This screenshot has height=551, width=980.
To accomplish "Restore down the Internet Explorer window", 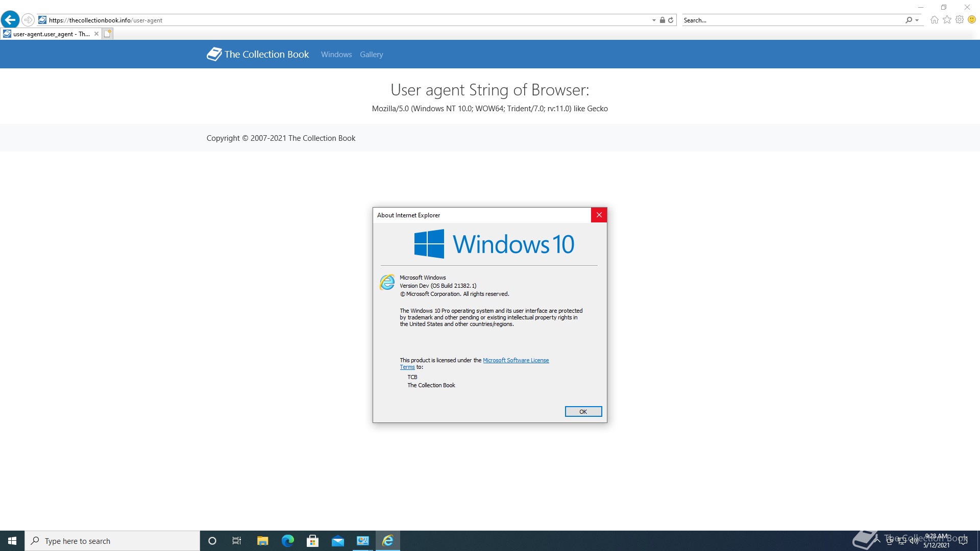I will (x=944, y=7).
